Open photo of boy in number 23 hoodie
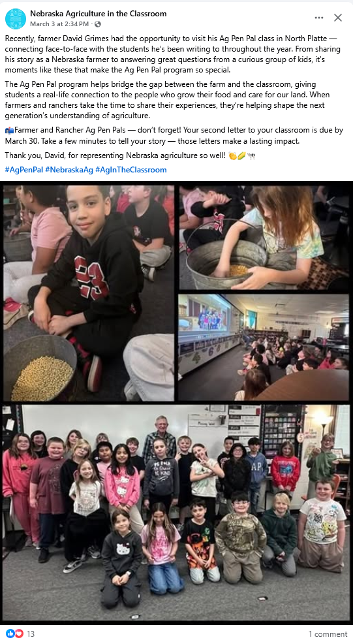 point(89,293)
